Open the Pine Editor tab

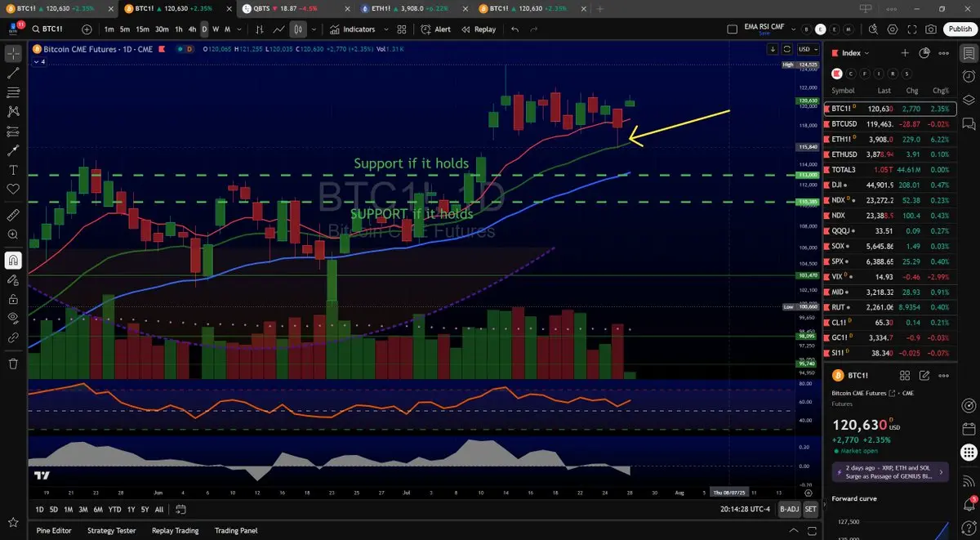(54, 530)
